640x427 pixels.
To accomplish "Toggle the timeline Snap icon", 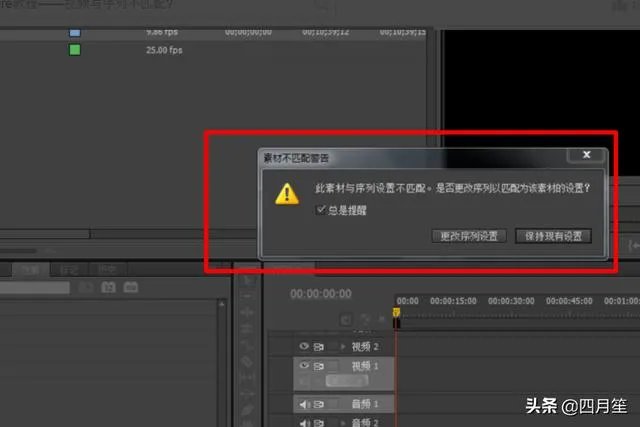I will point(346,319).
